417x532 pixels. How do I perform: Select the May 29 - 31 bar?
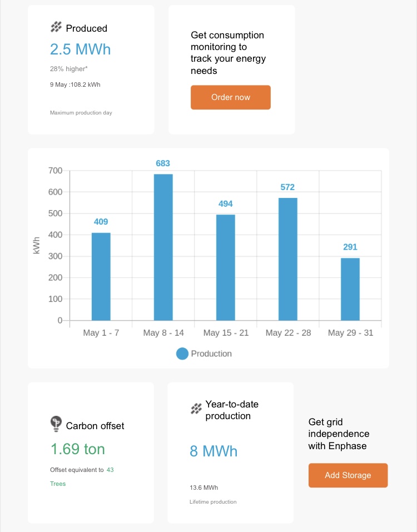350,289
